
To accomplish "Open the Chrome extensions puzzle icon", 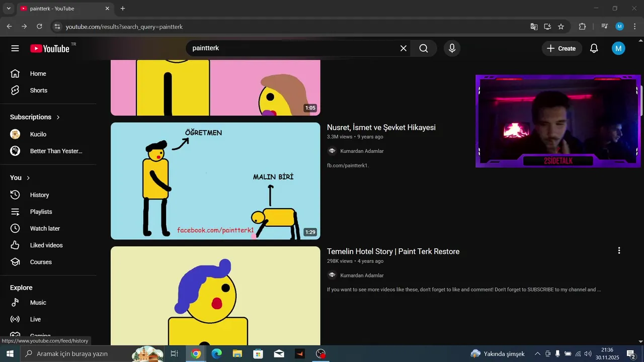I will pos(583,27).
